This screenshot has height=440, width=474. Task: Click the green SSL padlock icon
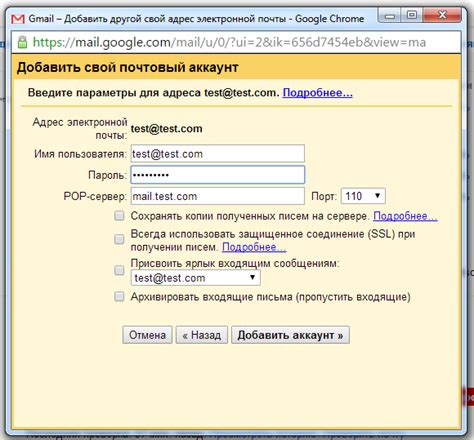[x=22, y=42]
